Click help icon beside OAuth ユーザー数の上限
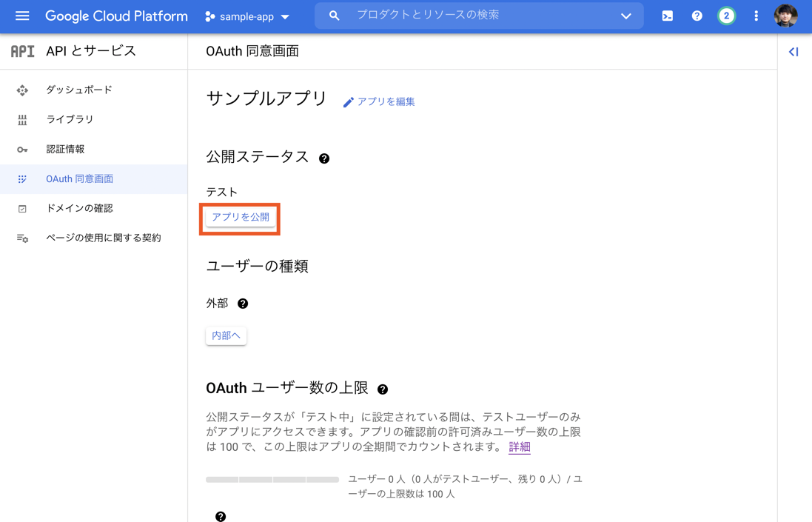 (383, 389)
